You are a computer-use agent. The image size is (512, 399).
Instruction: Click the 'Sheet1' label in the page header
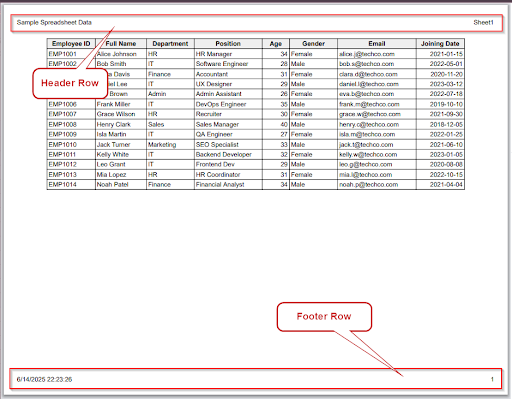click(x=483, y=23)
